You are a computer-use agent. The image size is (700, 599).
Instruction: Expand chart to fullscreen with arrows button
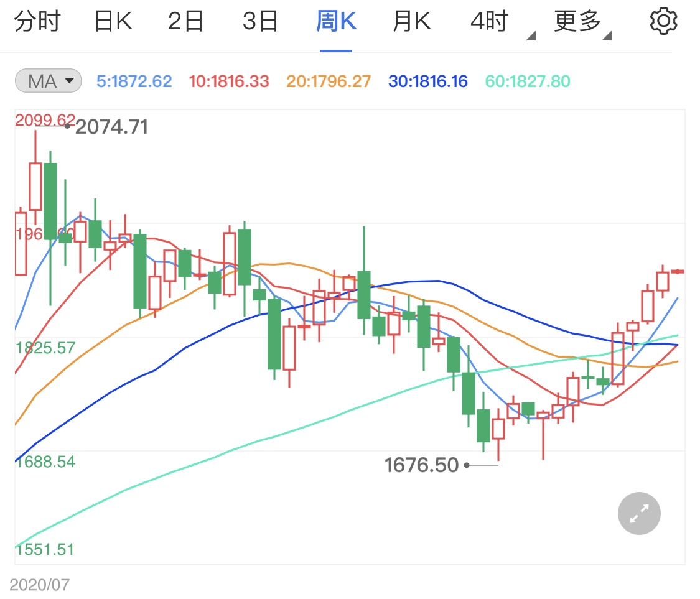coord(639,513)
